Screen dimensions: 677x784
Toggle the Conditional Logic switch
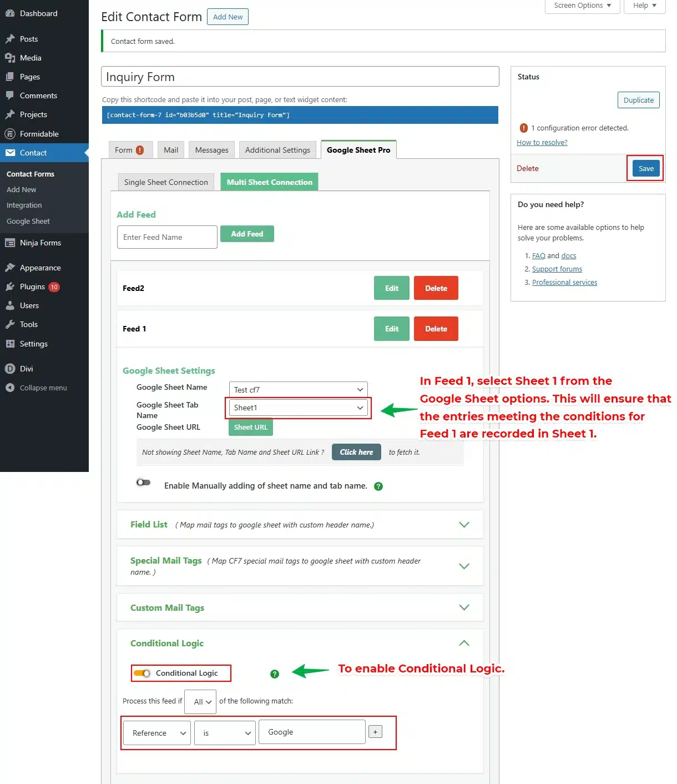143,674
